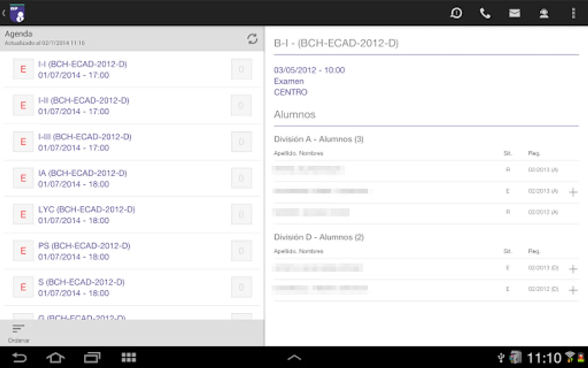Image resolution: width=588 pixels, height=368 pixels.
Task: Tap the count box for I-II exam
Action: [x=241, y=105]
